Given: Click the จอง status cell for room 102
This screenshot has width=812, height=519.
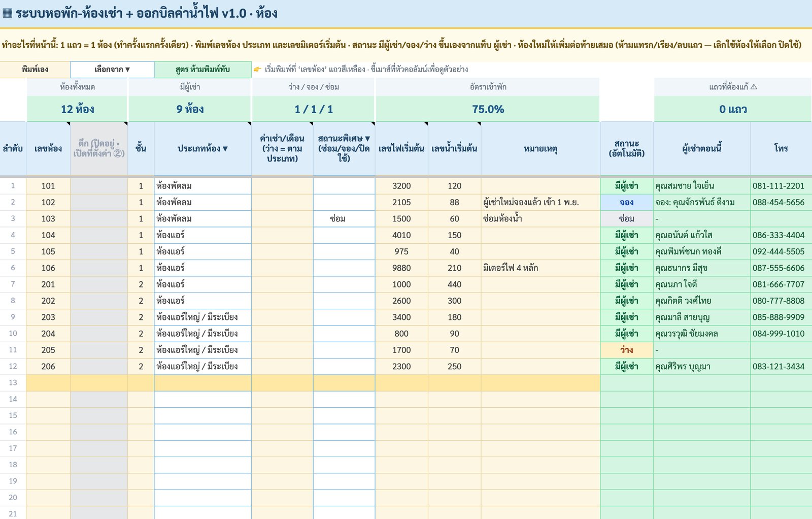Looking at the screenshot, I should click(x=627, y=202).
